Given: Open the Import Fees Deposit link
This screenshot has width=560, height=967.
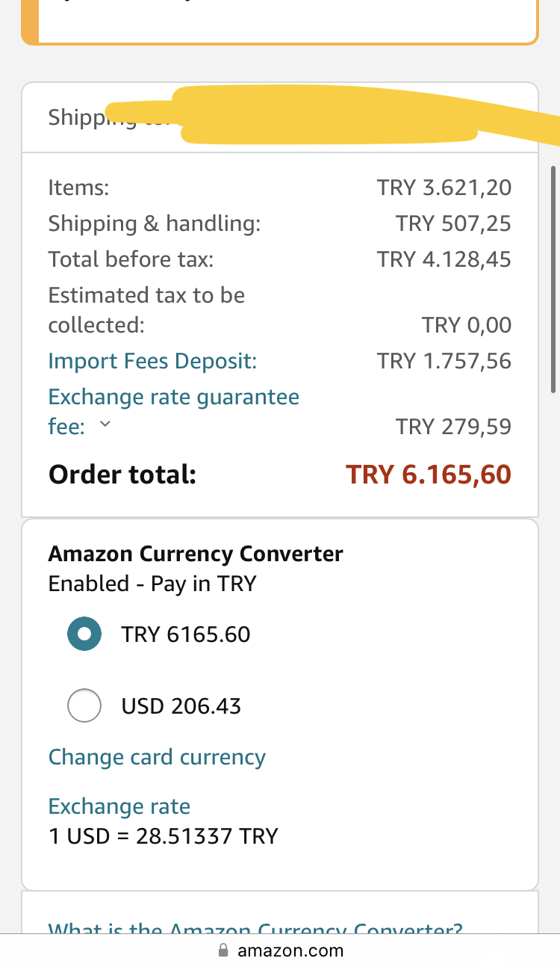Looking at the screenshot, I should [152, 361].
